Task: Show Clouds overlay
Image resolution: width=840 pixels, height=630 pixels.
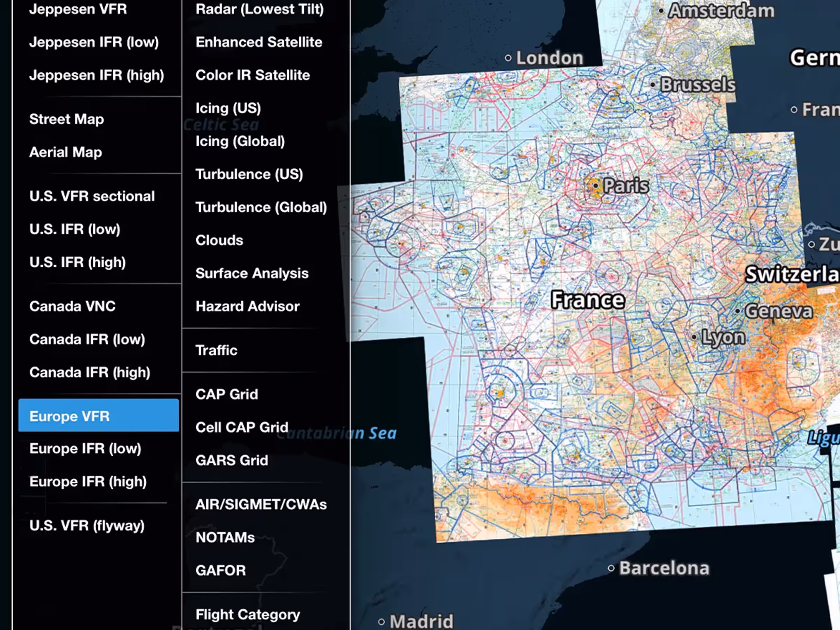Action: [219, 240]
